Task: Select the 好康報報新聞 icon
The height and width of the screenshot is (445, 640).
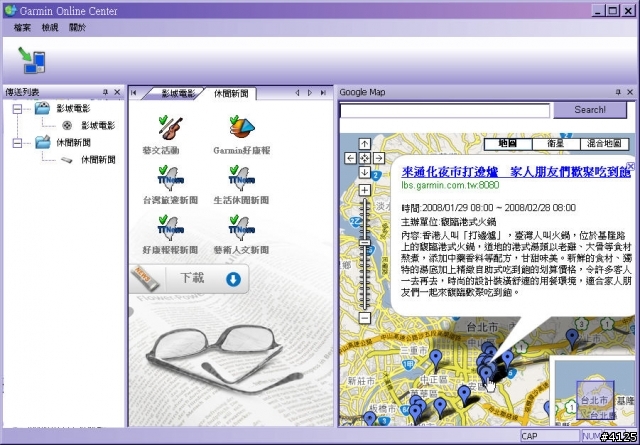Action: tap(170, 228)
